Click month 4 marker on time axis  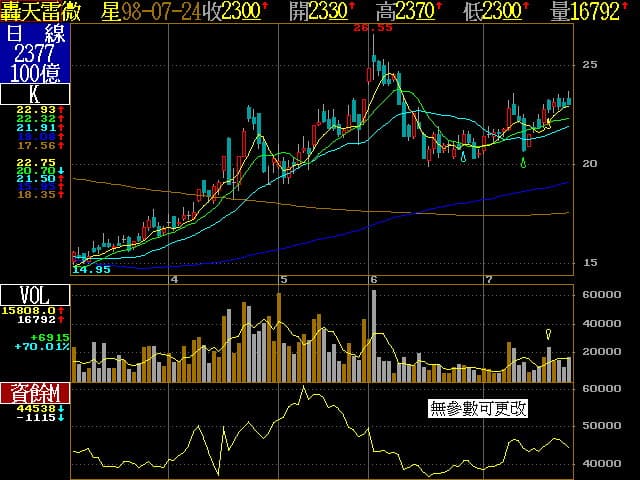pyautogui.click(x=175, y=279)
